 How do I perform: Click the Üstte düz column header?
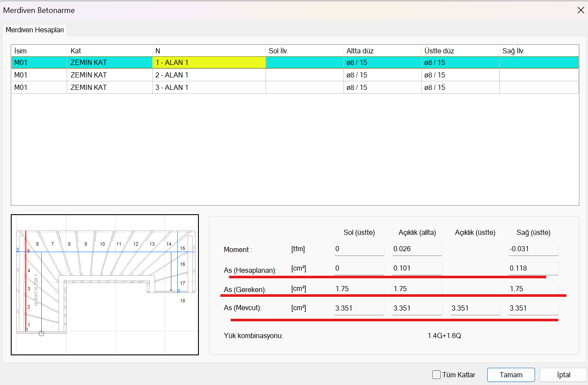pos(460,51)
